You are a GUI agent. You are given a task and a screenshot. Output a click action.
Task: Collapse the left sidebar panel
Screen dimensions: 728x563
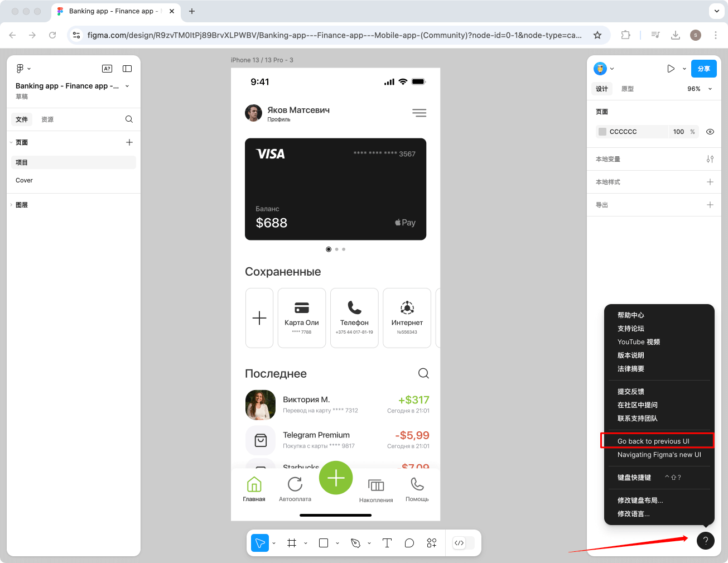coord(127,69)
